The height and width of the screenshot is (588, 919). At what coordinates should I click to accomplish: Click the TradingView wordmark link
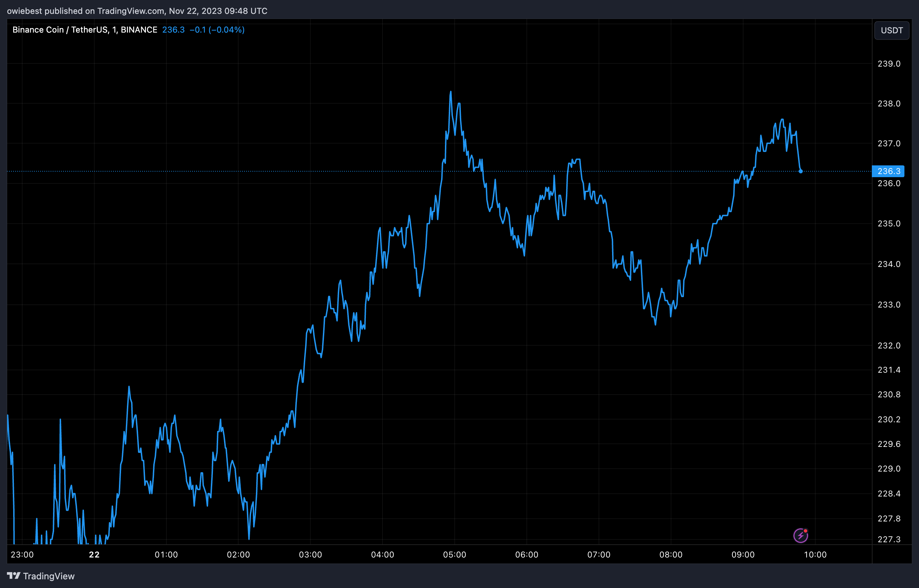(x=49, y=576)
